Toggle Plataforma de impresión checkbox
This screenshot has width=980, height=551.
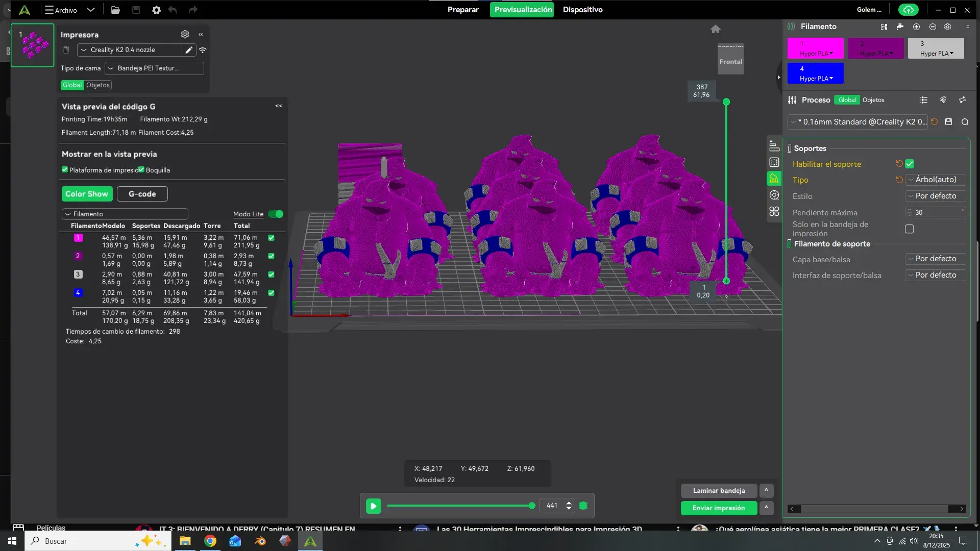(65, 170)
